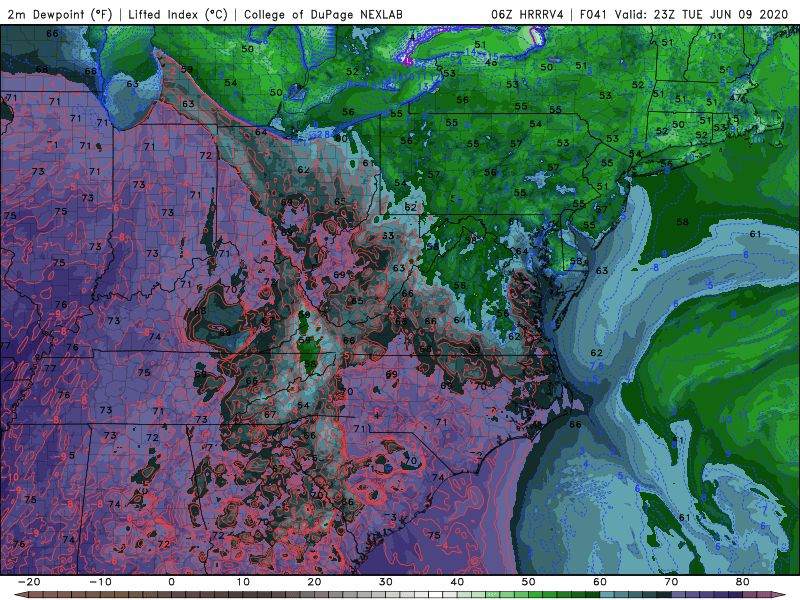Click the "50" colorbar tick label

[529, 582]
